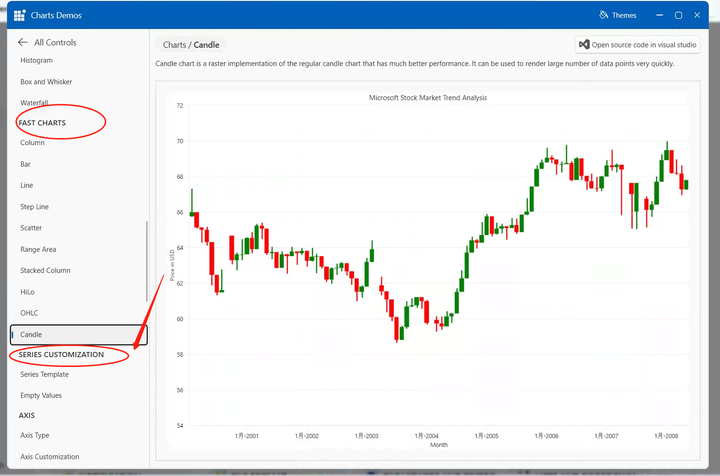Click the 70 value on the Y axis
Image resolution: width=720 pixels, height=476 pixels.
[x=180, y=141]
